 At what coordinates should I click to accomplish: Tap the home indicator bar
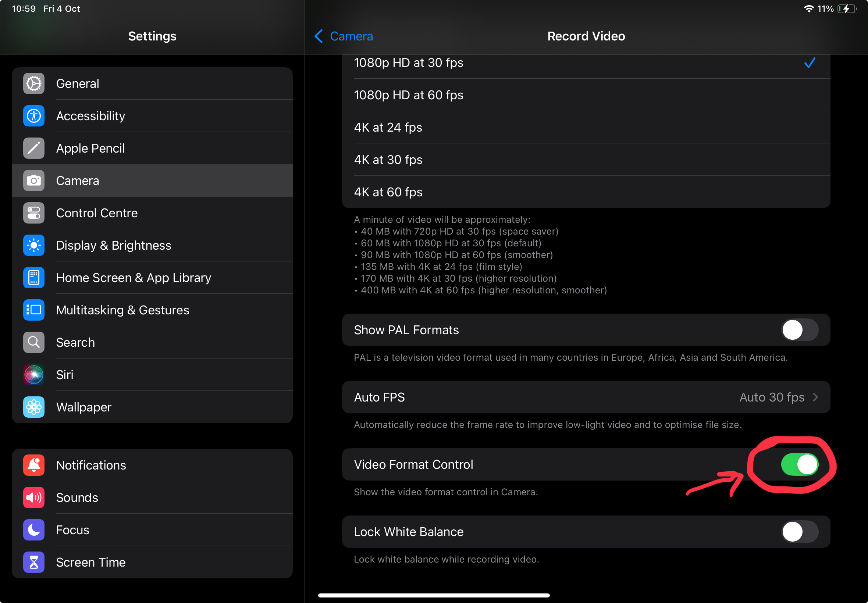pyautogui.click(x=434, y=595)
